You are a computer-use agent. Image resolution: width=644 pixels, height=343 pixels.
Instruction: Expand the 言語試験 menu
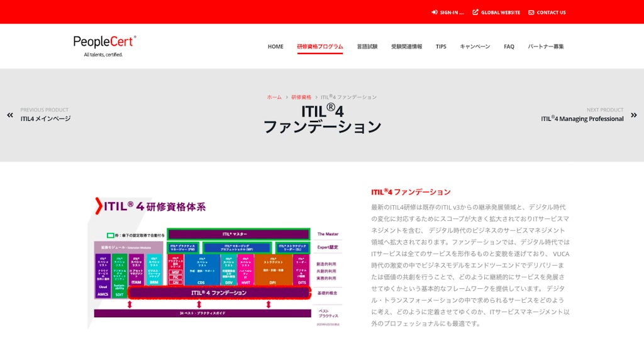point(367,47)
